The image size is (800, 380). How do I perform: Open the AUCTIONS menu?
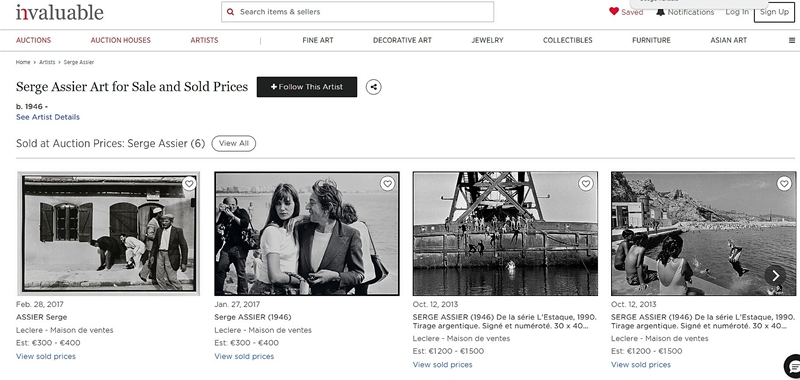click(x=34, y=40)
